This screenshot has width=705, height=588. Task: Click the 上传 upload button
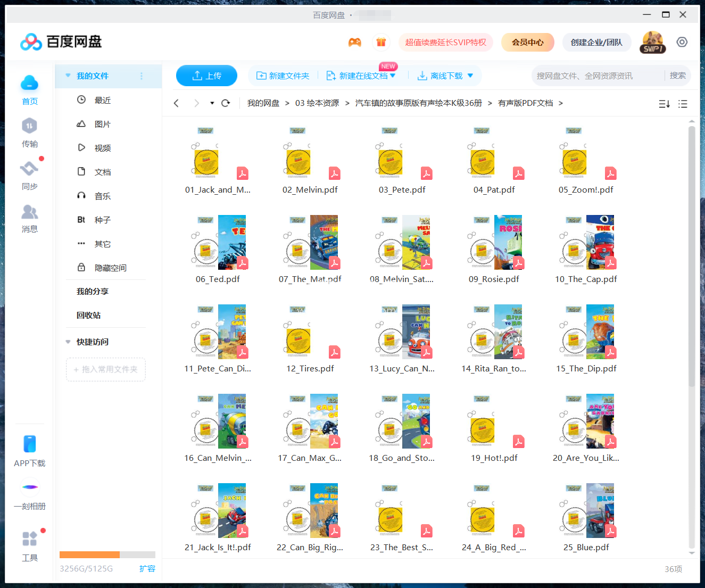point(206,76)
